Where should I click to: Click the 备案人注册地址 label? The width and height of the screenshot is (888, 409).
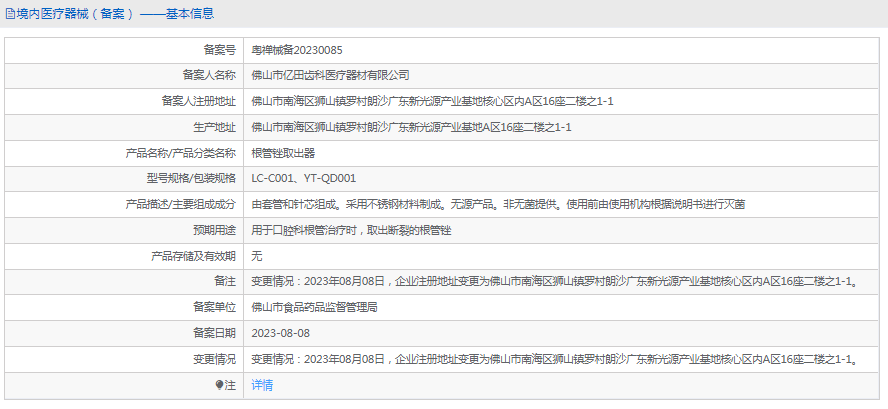click(x=198, y=101)
